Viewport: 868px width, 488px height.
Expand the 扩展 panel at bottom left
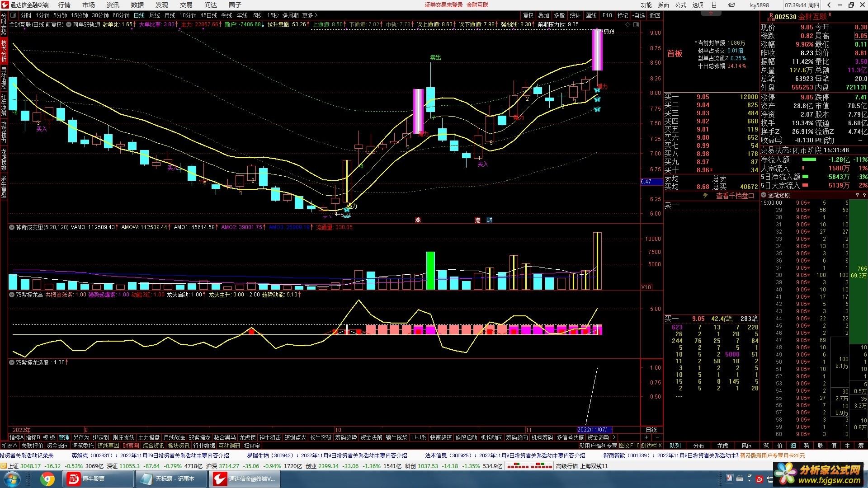[x=9, y=446]
